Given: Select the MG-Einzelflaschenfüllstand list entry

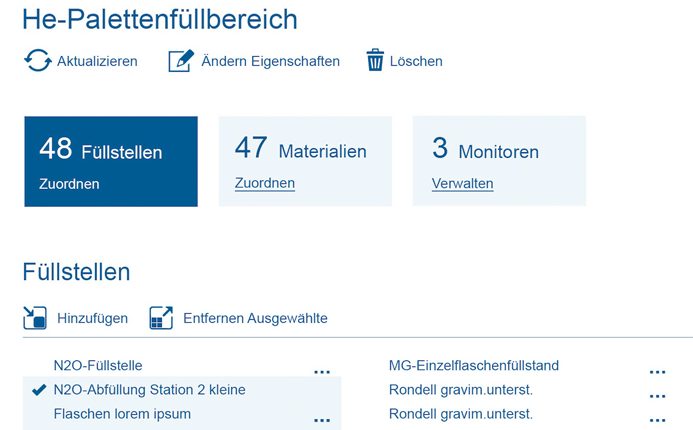Looking at the screenshot, I should [x=474, y=365].
